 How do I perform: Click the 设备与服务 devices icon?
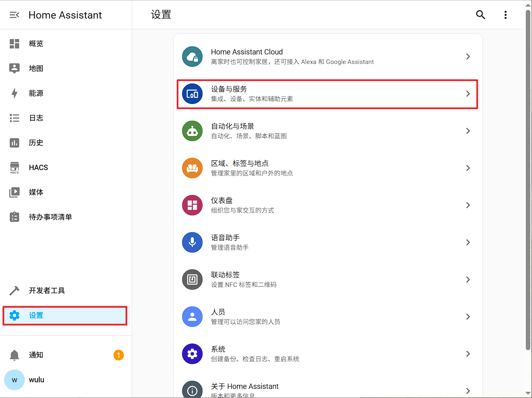192,94
